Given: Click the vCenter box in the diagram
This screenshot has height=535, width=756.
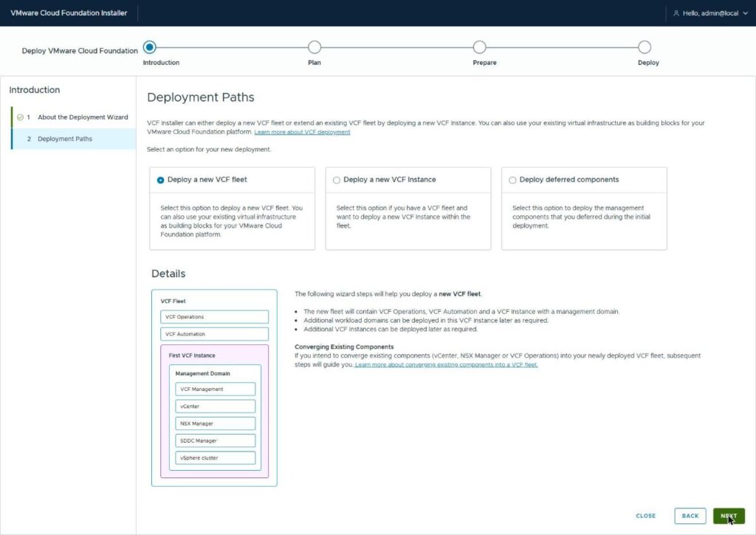Looking at the screenshot, I should tap(216, 406).
